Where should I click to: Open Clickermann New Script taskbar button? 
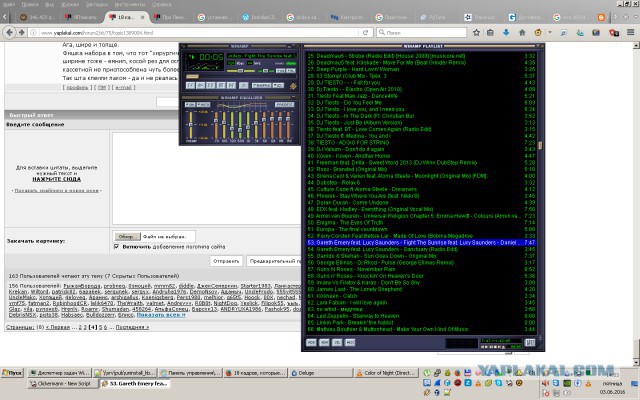(63, 384)
